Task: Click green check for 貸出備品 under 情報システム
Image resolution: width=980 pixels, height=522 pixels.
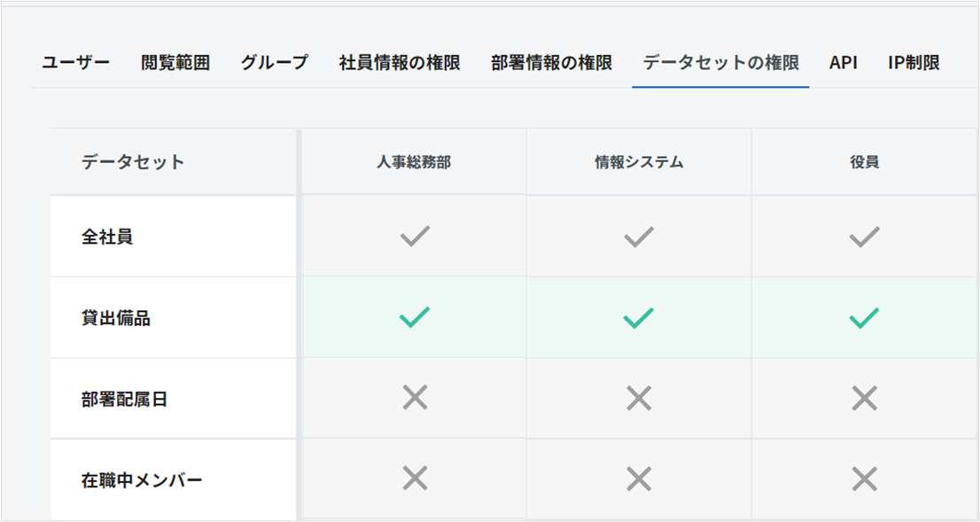Action: coord(639,318)
